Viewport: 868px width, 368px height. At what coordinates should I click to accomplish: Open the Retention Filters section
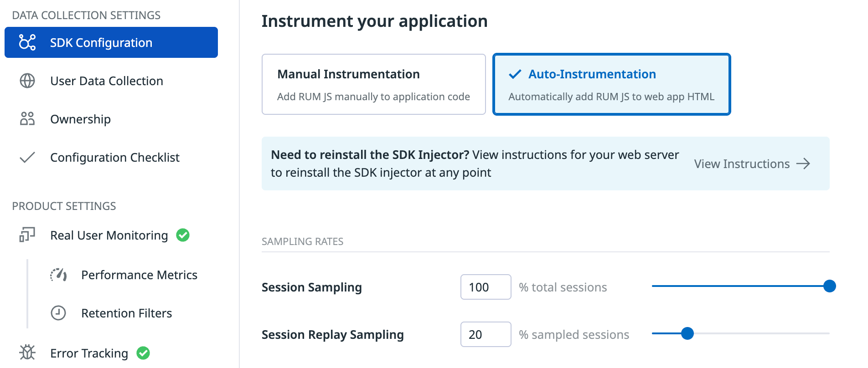point(126,313)
